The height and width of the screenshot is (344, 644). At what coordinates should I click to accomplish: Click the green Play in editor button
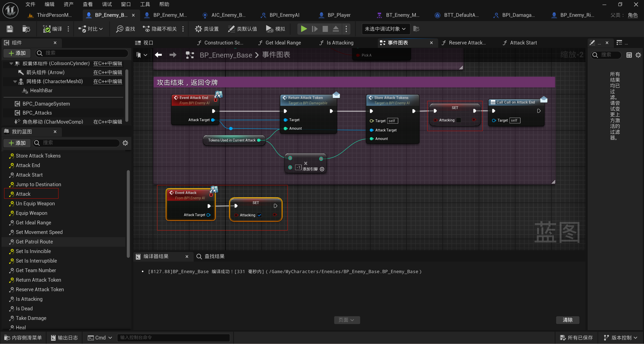click(x=304, y=29)
